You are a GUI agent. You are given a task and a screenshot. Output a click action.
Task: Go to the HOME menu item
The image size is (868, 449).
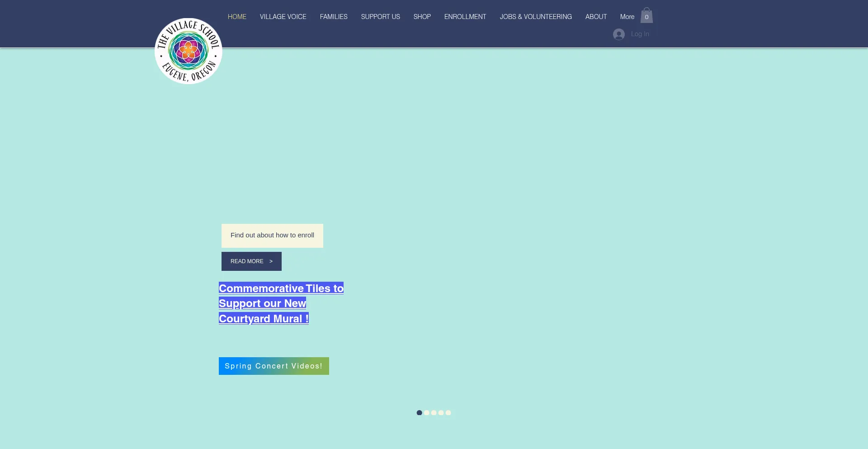(x=237, y=17)
